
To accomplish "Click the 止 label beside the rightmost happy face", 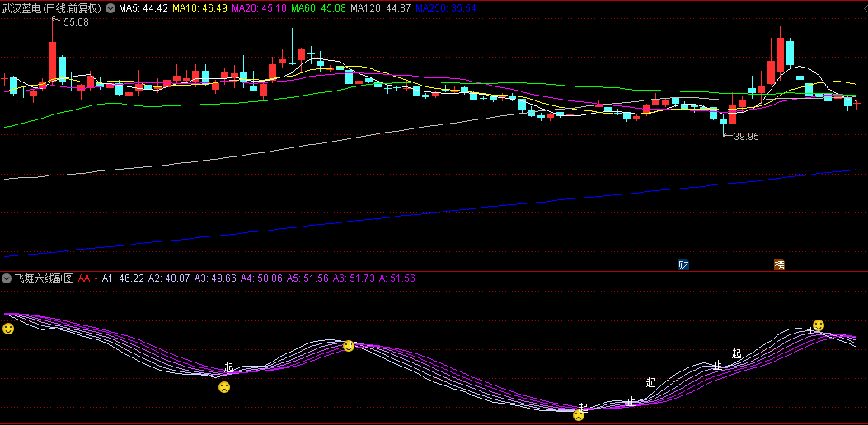I will pos(812,330).
